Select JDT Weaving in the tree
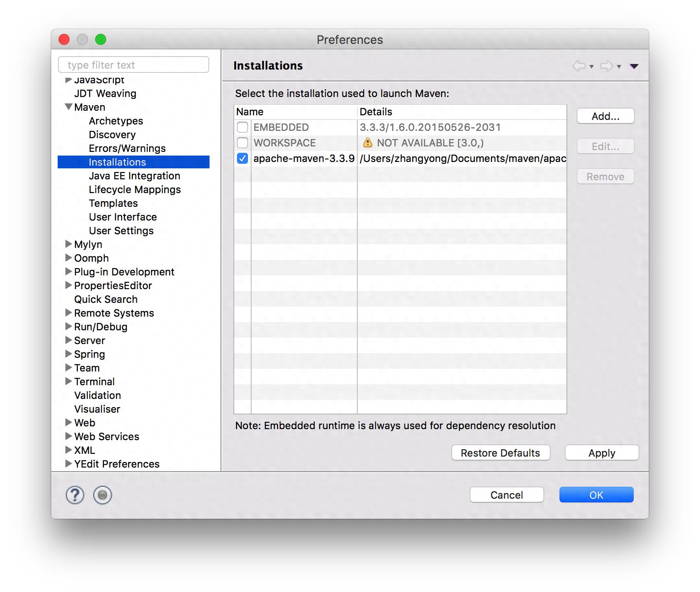700x592 pixels. (x=105, y=93)
